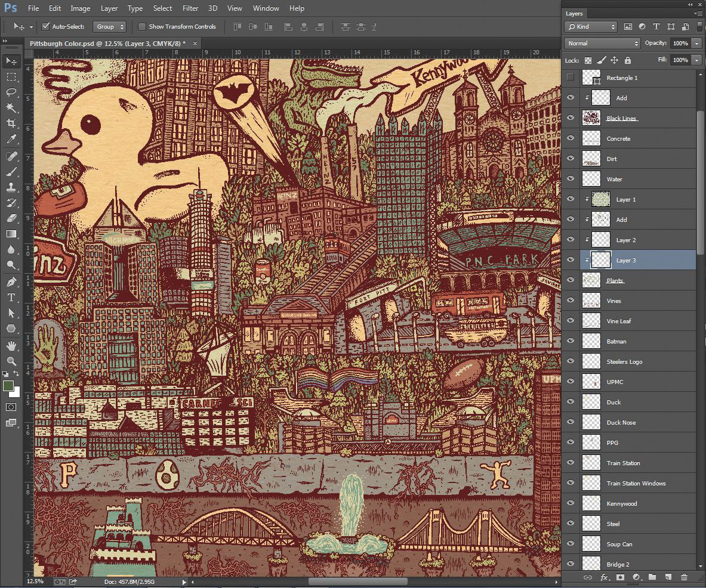
Task: Select the Clone Stamp tool
Action: (11, 187)
